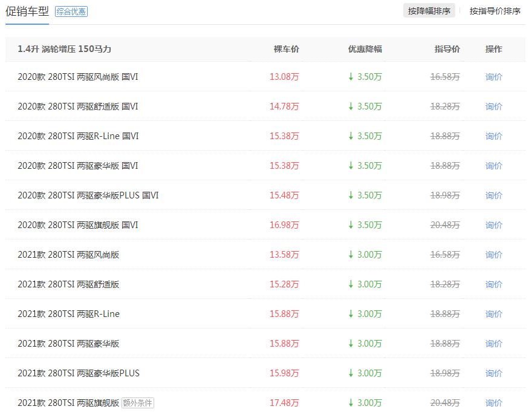This screenshot has height=415, width=532.
Task: Click 询价 for 2021款 两驱舒适版
Action: pos(494,284)
